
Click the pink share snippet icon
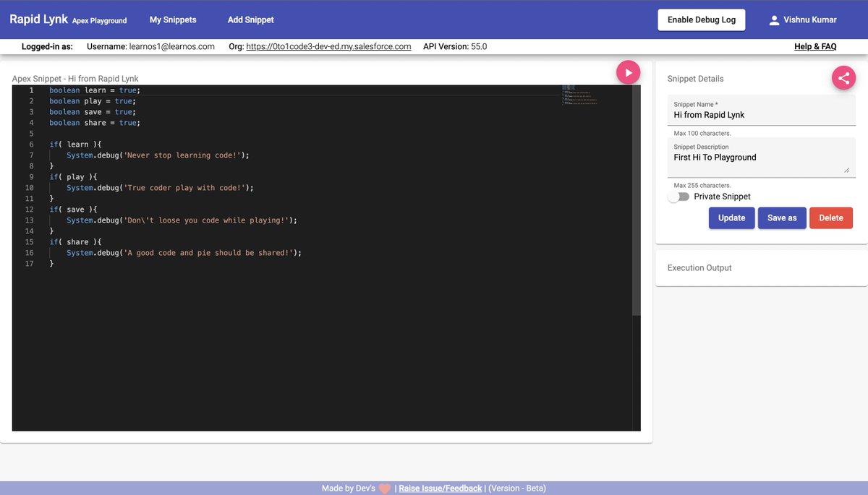[843, 78]
